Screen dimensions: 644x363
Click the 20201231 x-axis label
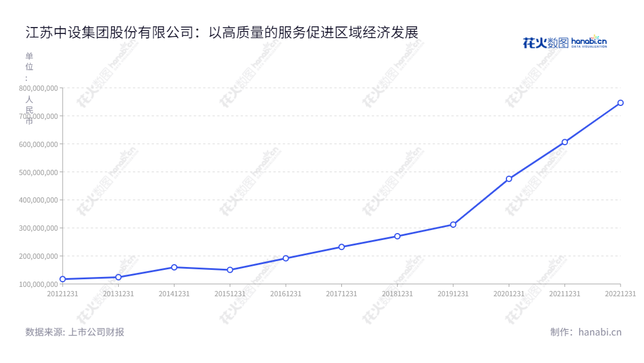tap(509, 293)
